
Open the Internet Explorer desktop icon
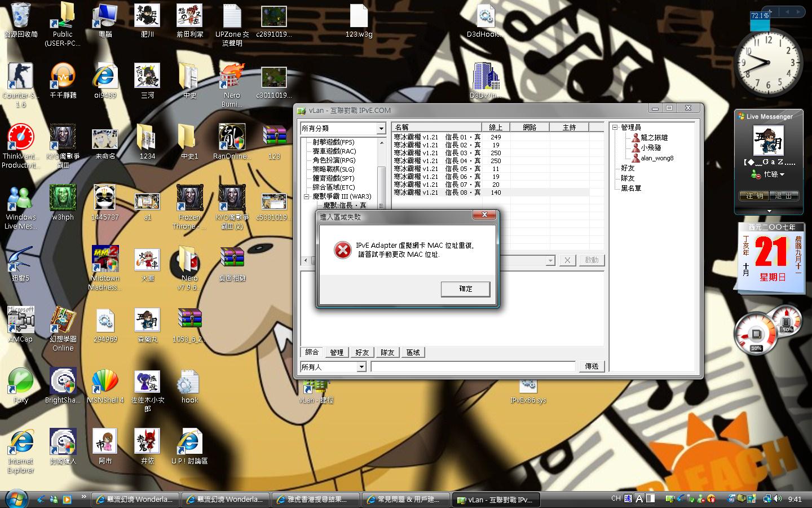[x=21, y=450]
